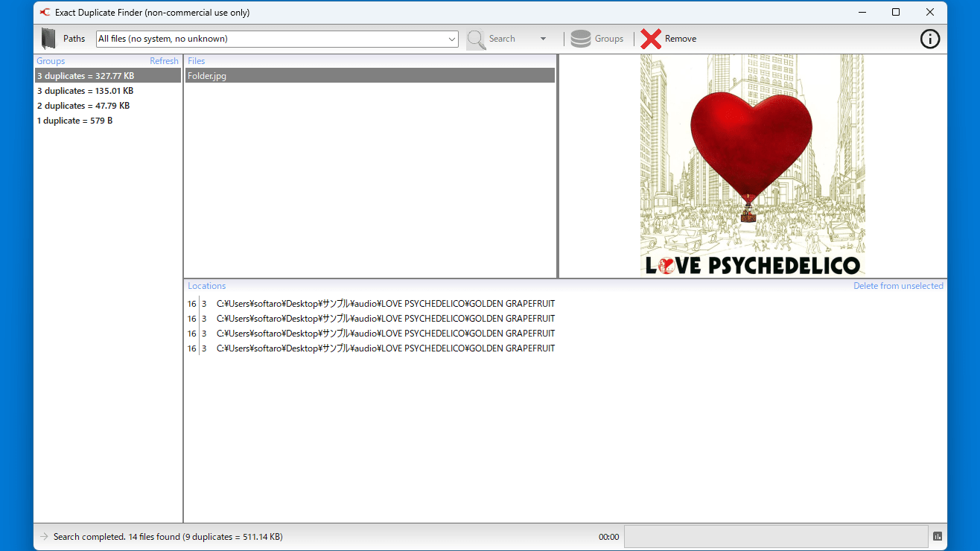Click the Groups database icon
This screenshot has width=980, height=551.
click(x=581, y=39)
